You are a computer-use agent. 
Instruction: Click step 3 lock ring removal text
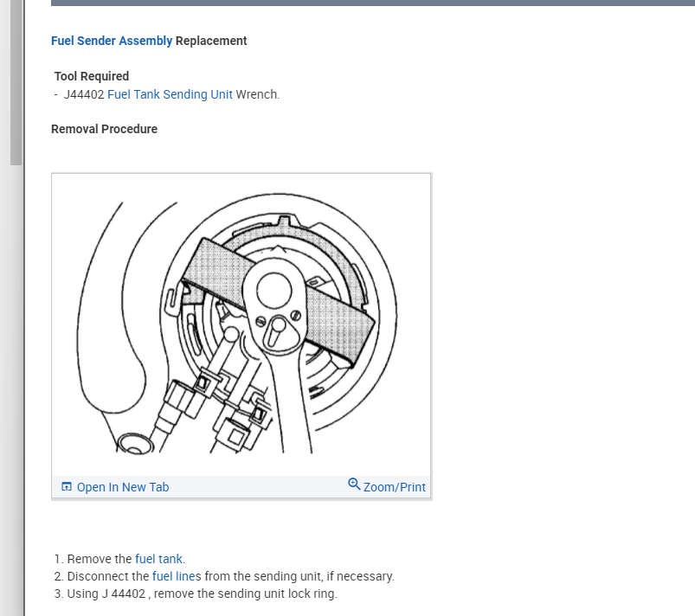[x=203, y=594]
